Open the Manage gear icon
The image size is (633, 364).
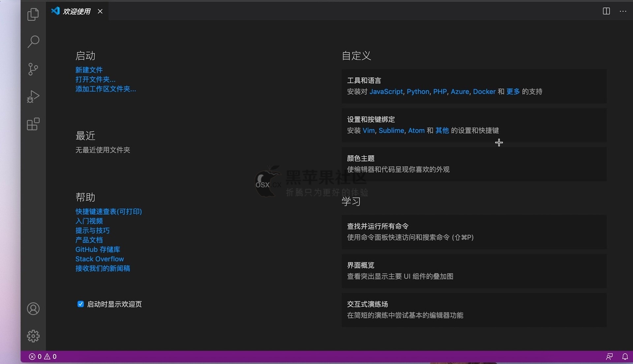[33, 336]
